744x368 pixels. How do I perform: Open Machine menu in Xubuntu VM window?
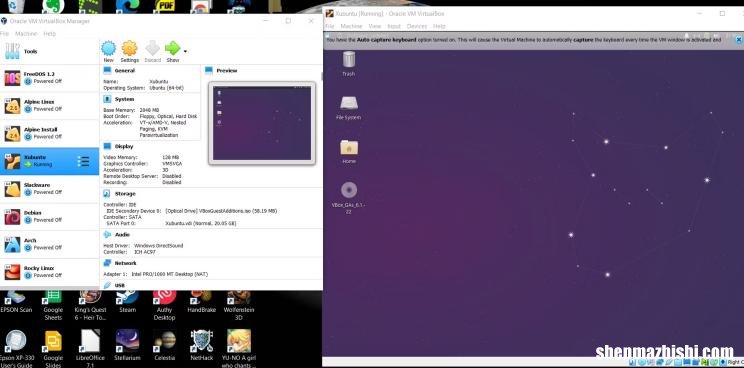pyautogui.click(x=351, y=26)
